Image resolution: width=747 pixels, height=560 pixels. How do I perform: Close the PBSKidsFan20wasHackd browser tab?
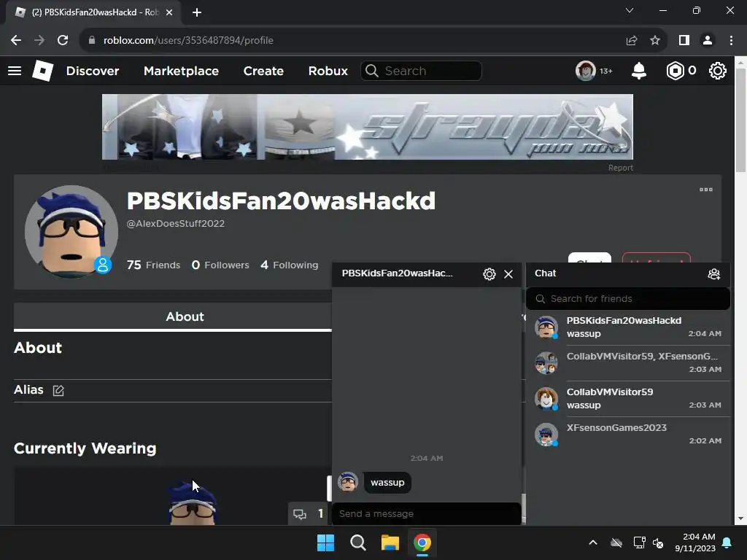169,12
